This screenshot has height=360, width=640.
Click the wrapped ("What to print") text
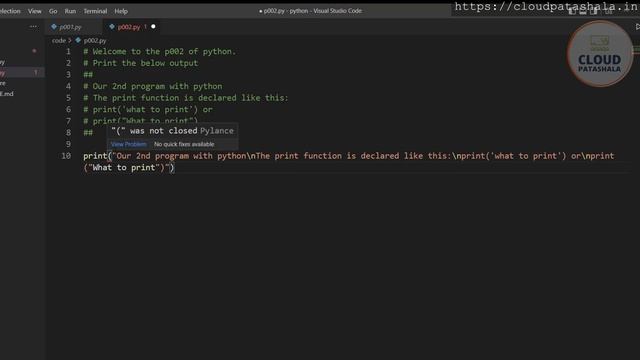[x=127, y=168]
